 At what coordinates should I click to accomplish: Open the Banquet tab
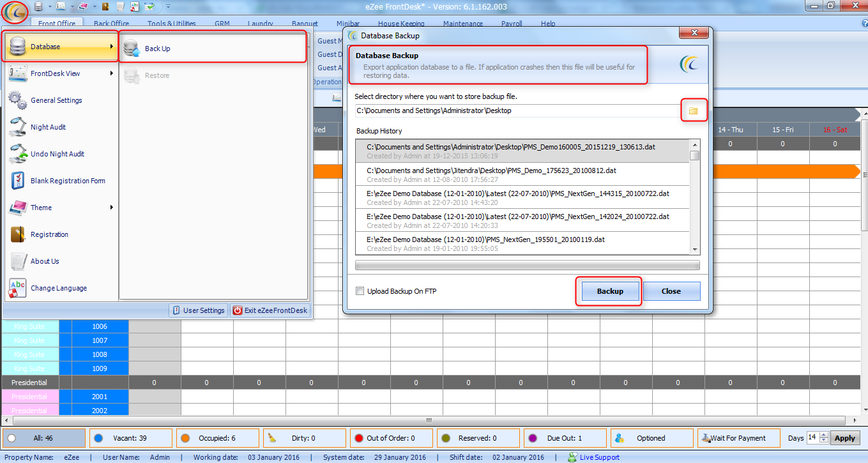tap(305, 24)
